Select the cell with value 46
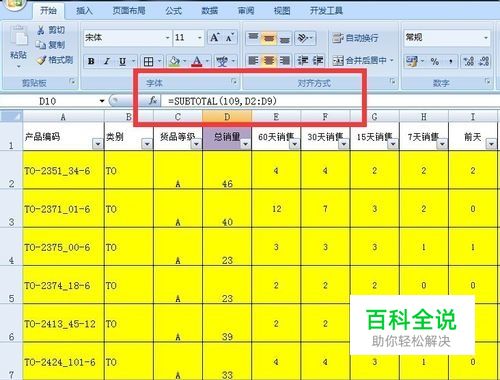This screenshot has width=500, height=380. [x=227, y=170]
